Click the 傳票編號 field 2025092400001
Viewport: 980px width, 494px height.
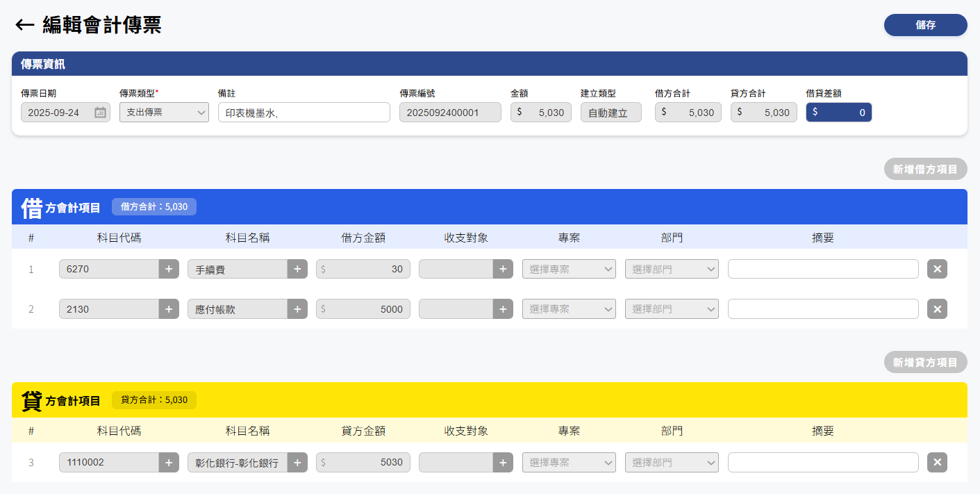point(450,113)
